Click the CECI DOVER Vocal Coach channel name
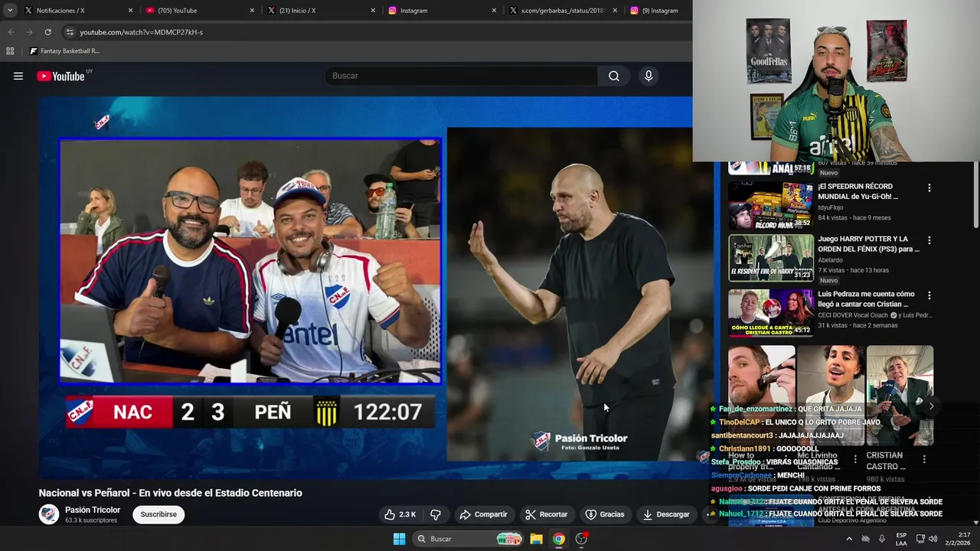The height and width of the screenshot is (551, 980). (853, 315)
